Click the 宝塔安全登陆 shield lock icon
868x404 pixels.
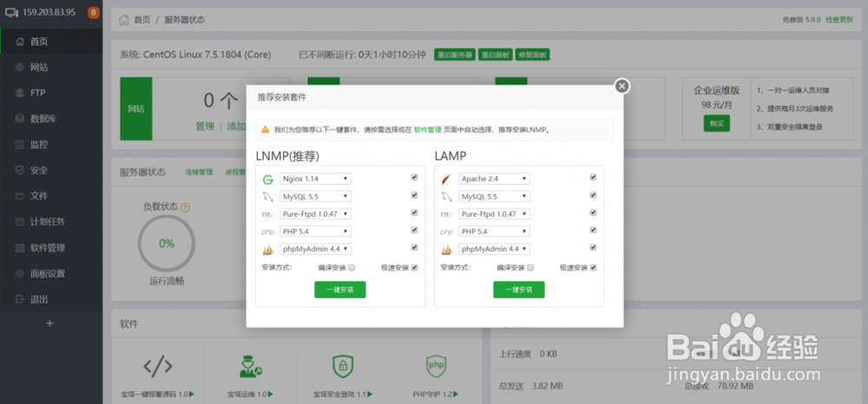343,365
